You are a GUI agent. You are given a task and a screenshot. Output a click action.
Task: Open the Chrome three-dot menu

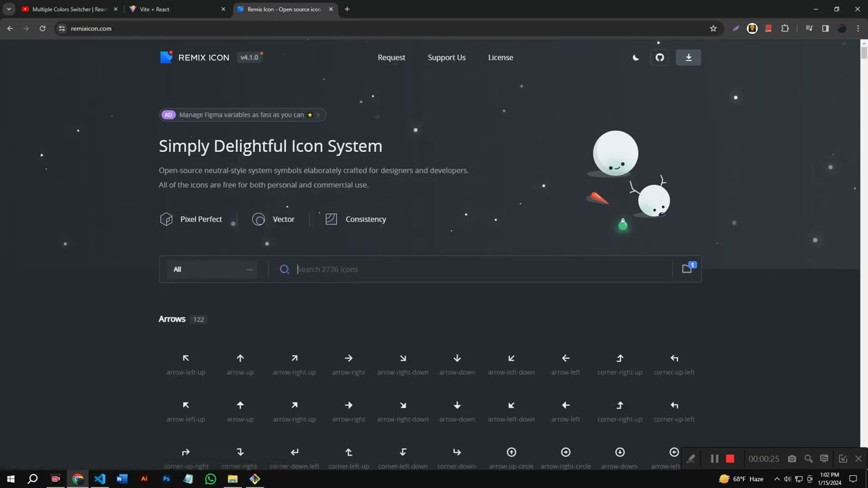(x=858, y=28)
